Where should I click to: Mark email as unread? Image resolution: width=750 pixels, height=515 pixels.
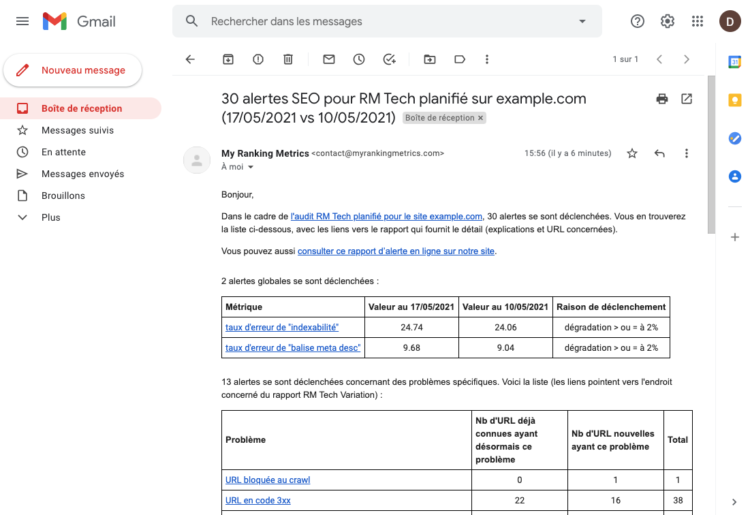(329, 59)
